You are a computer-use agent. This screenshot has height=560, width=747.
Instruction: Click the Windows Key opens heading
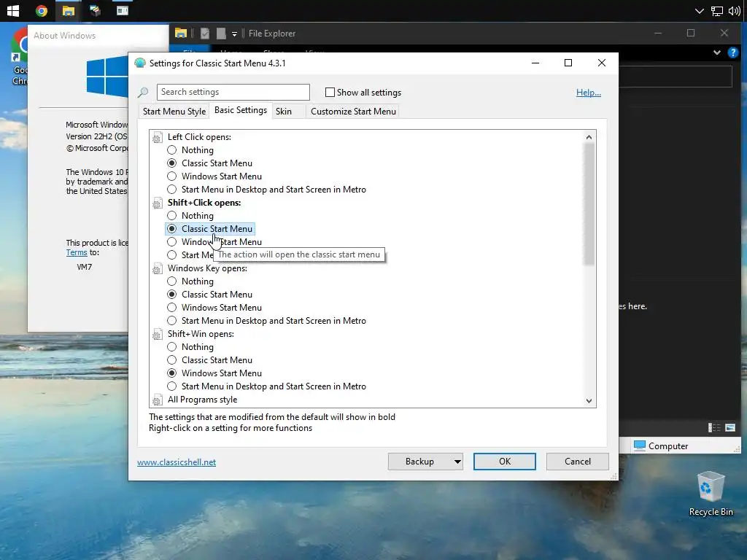click(x=207, y=268)
